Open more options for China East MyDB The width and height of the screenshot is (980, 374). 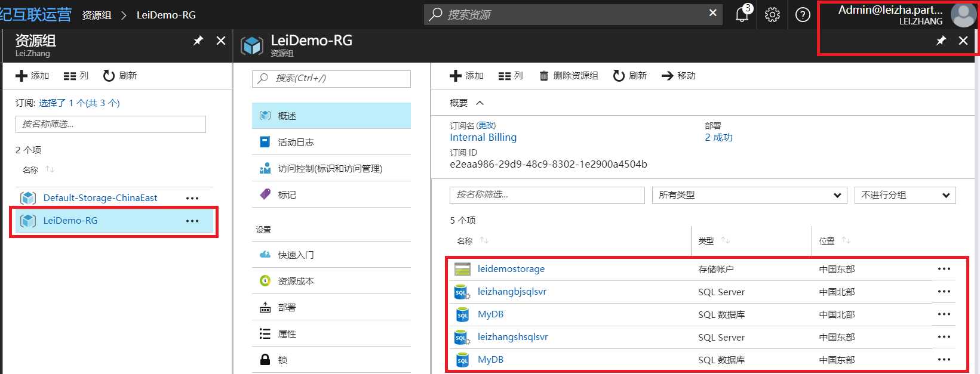click(x=944, y=360)
